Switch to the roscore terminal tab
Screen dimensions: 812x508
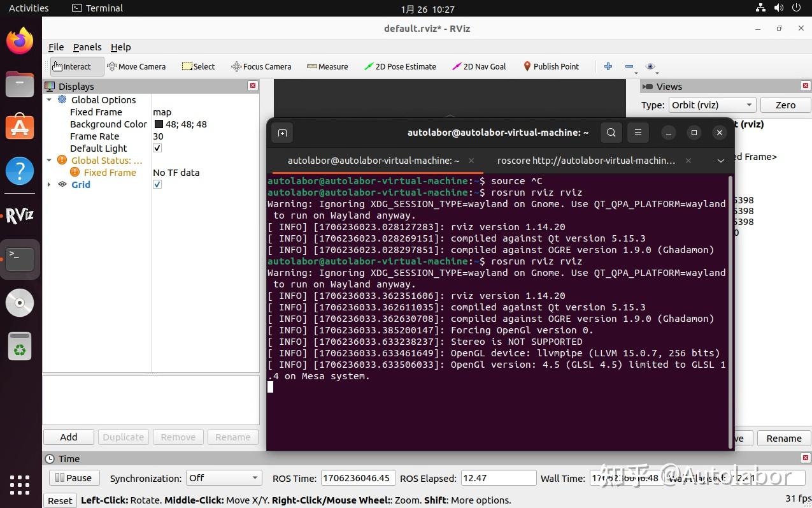click(x=584, y=161)
